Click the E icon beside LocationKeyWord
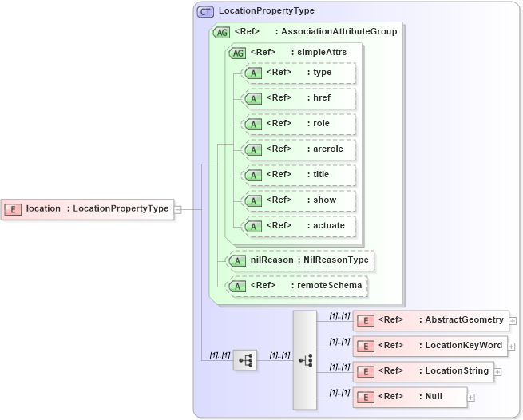 (366, 347)
